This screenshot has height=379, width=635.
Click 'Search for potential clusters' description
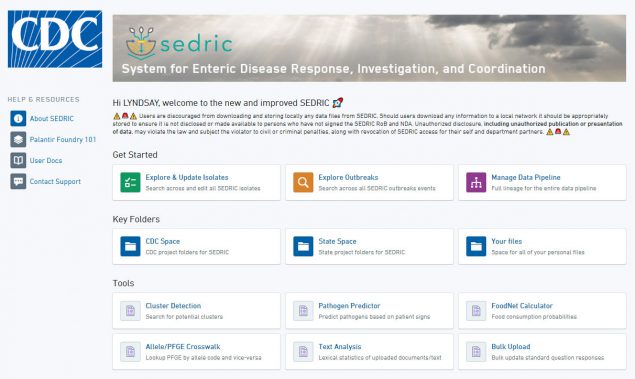[184, 317]
